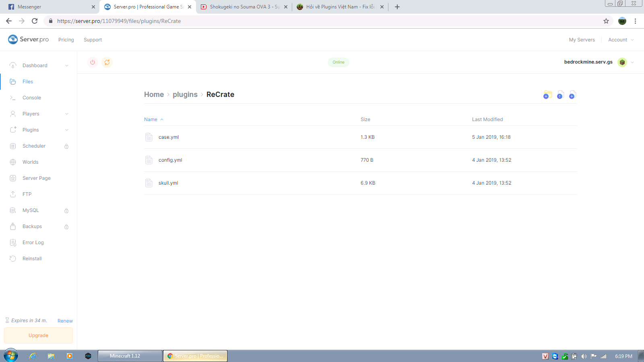Click the Renew link
This screenshot has width=644, height=362.
(x=65, y=321)
